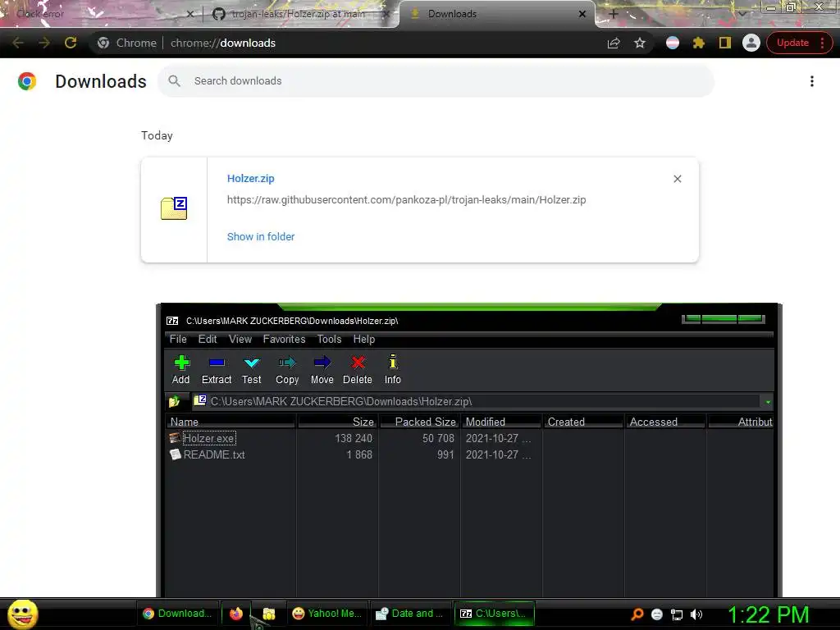
Task: Open a new Chrome tab
Action: pos(614,14)
